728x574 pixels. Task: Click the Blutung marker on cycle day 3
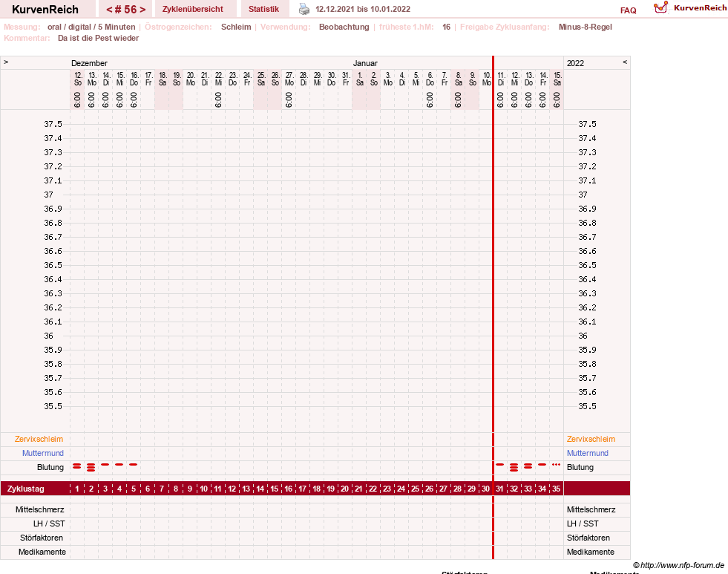[105, 464]
